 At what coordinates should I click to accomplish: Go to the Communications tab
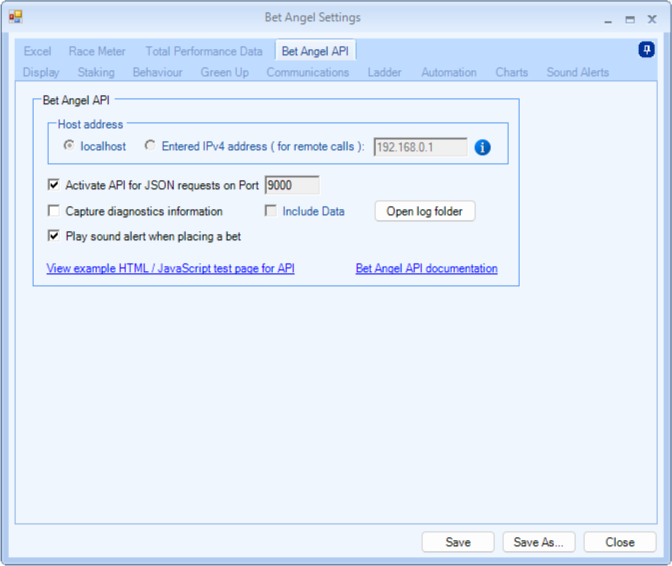tap(308, 72)
